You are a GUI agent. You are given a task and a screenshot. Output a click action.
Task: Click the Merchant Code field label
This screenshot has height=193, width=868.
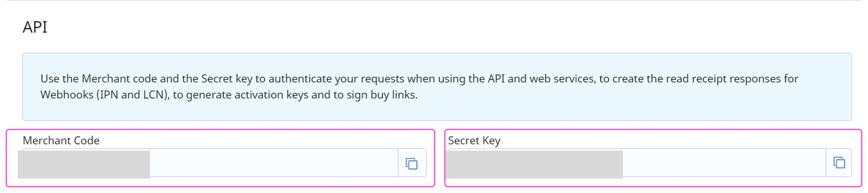pos(61,141)
